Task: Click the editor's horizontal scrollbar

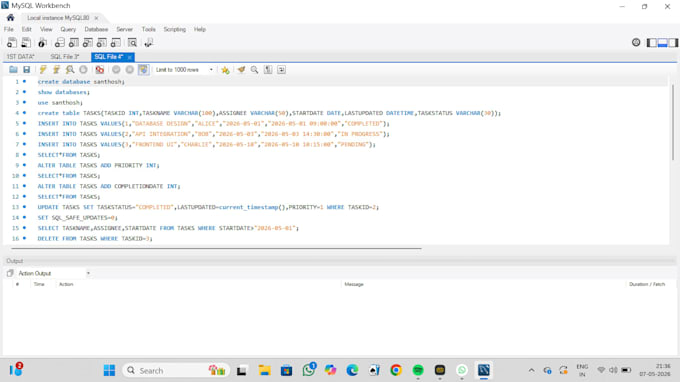Action: 216,248
